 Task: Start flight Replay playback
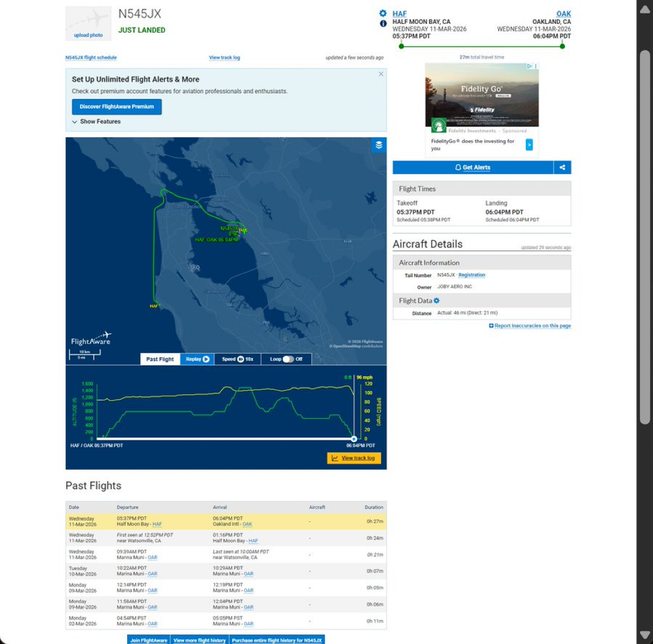click(198, 359)
